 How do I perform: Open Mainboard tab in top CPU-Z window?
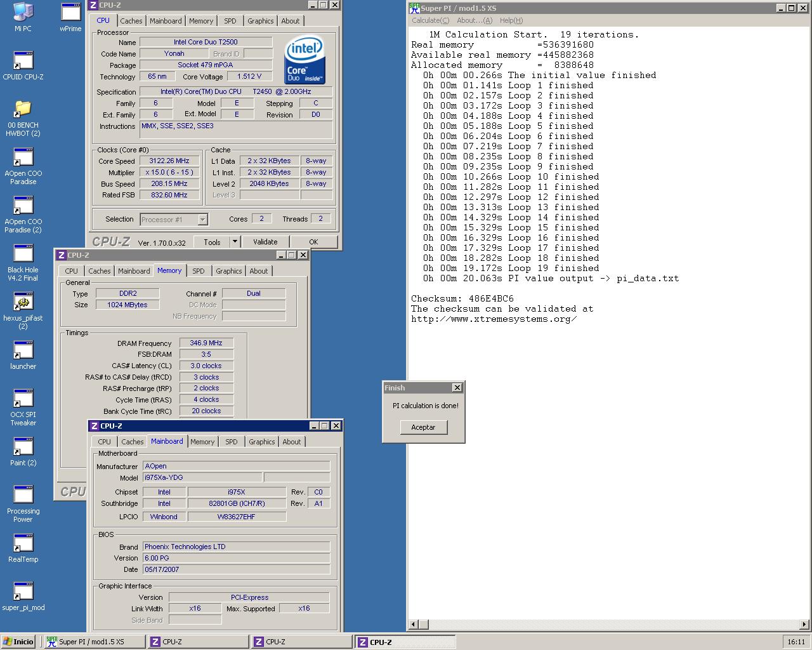pos(166,21)
